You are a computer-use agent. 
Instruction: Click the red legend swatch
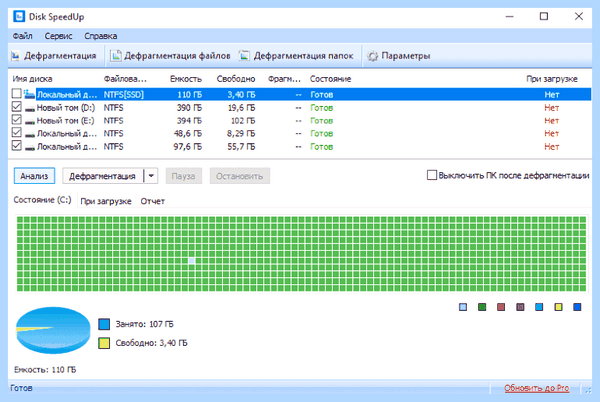[501, 307]
